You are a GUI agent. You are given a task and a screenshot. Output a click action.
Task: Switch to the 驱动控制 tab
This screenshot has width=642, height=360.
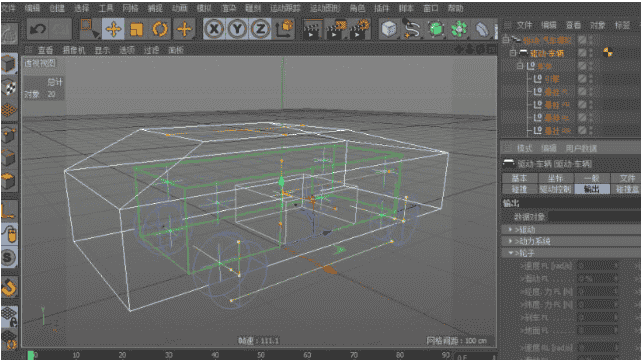click(x=555, y=189)
